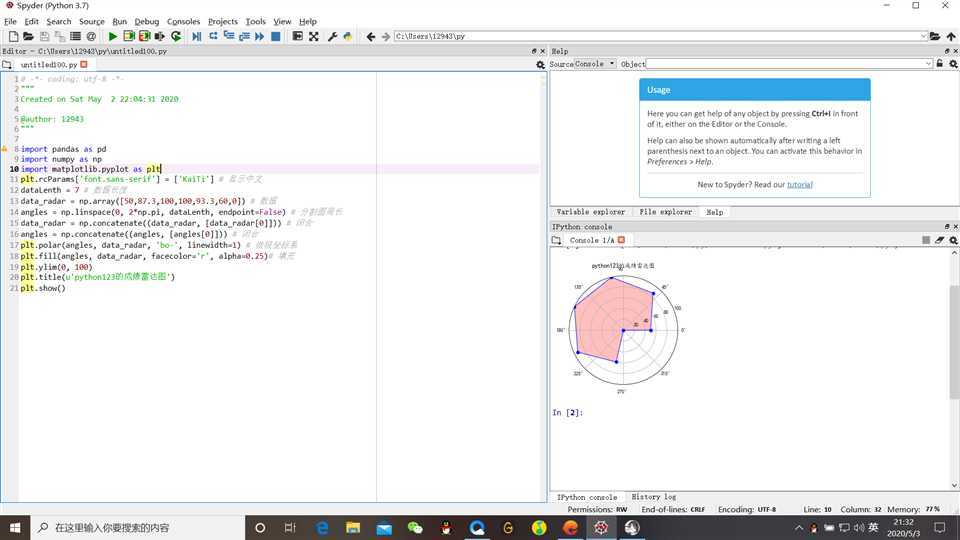Open the Consoles menu
Viewport: 960px width, 540px height.
(183, 21)
